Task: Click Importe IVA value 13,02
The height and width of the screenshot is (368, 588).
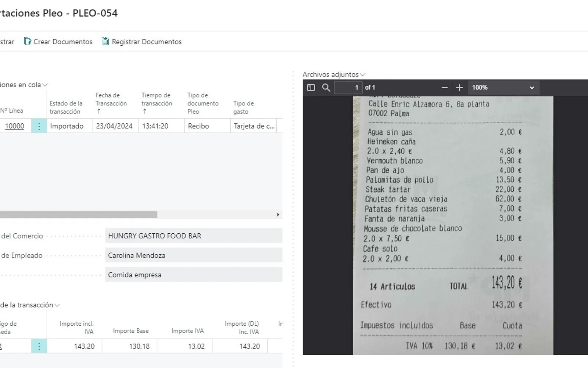Action: [185, 346]
